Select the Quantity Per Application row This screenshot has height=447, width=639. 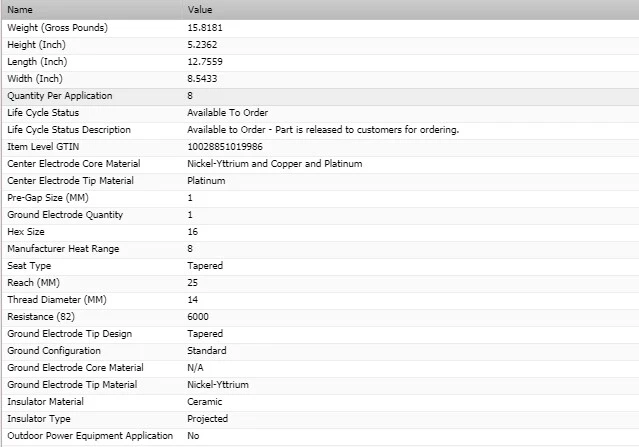coord(60,95)
